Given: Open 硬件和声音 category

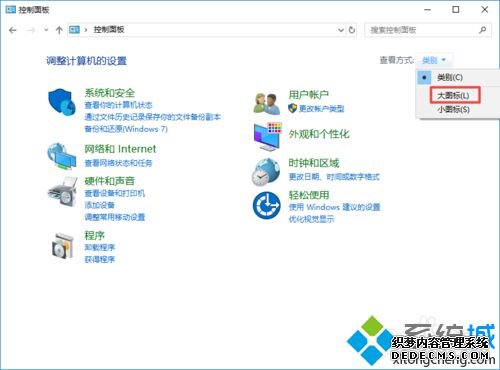Looking at the screenshot, I should (x=110, y=181).
